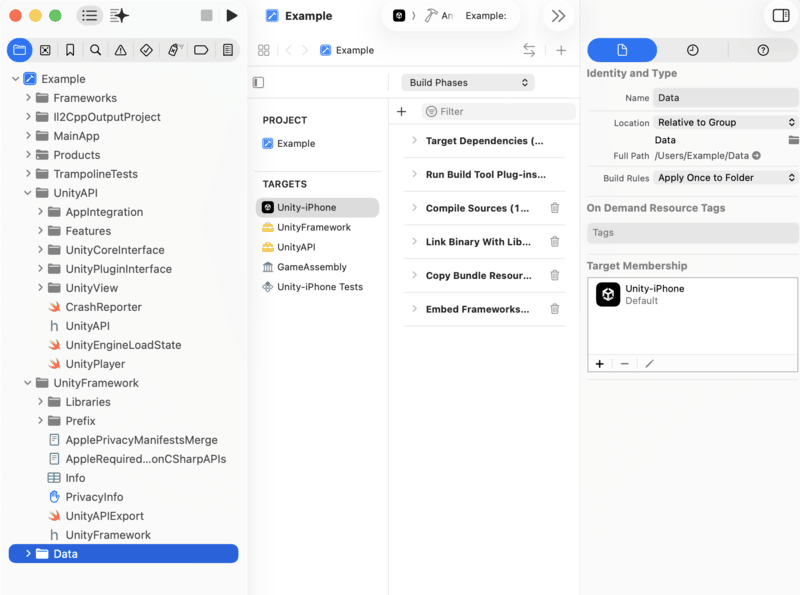Open the Breakpoint navigator tag icon
The image size is (800, 595).
(201, 50)
